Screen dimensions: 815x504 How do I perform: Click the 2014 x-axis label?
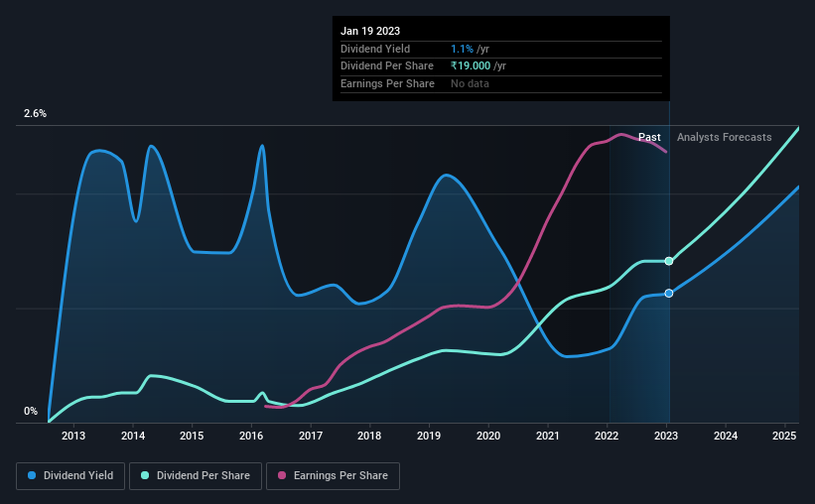(x=133, y=436)
